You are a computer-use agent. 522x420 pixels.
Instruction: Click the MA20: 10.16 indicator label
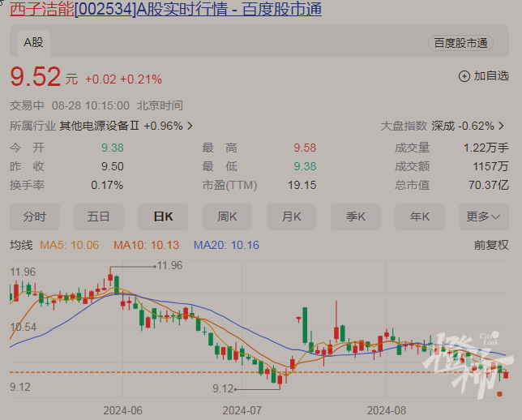pyautogui.click(x=226, y=245)
